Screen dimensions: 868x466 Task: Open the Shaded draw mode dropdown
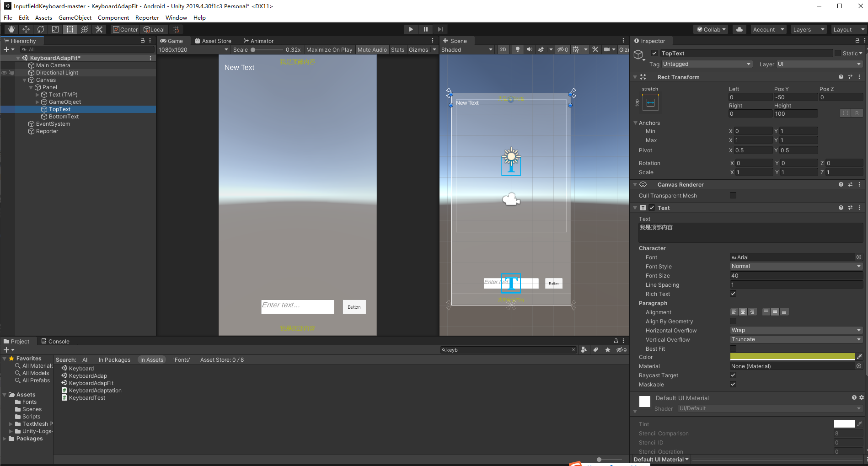pos(467,49)
